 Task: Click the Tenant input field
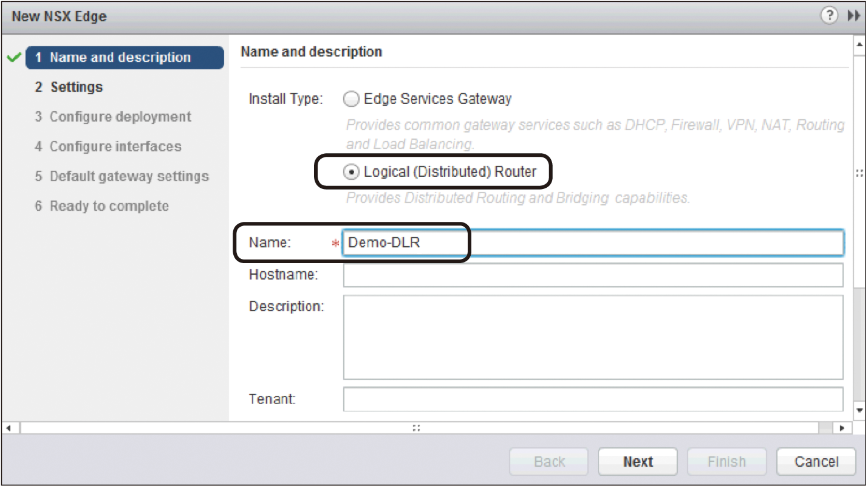(593, 399)
